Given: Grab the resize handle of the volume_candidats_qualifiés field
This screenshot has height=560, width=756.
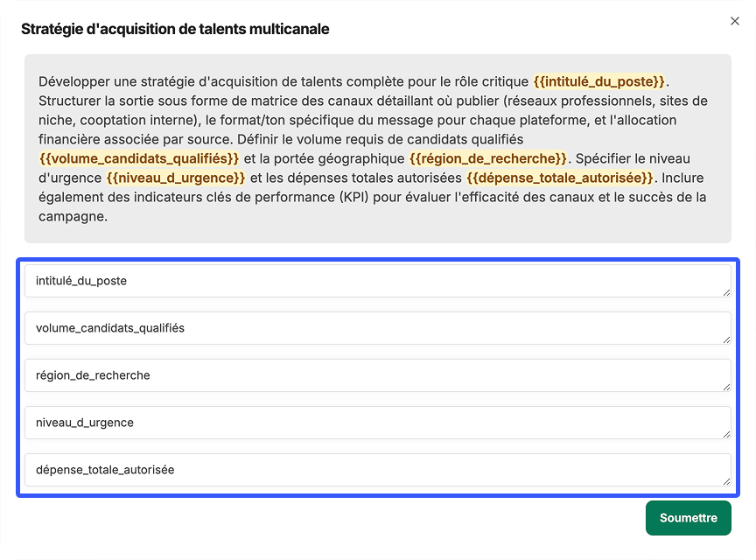Looking at the screenshot, I should coord(726,339).
